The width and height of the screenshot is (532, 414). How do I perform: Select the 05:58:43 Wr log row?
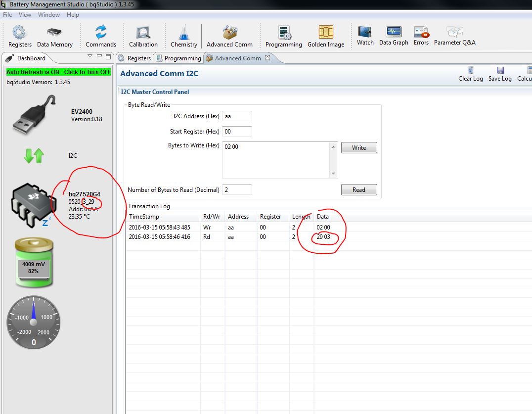coord(328,228)
